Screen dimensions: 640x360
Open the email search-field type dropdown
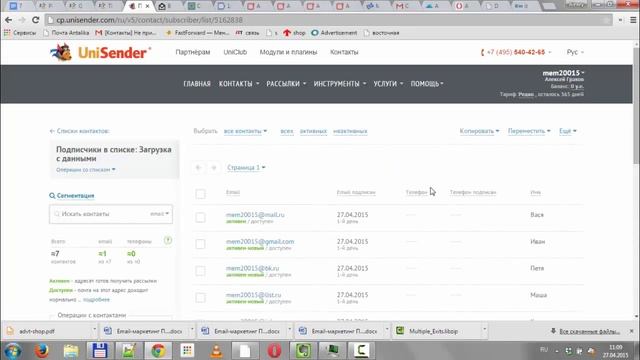pos(159,214)
